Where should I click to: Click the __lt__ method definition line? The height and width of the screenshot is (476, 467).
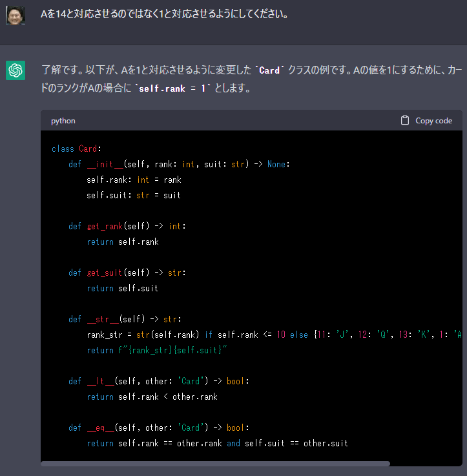click(x=159, y=381)
